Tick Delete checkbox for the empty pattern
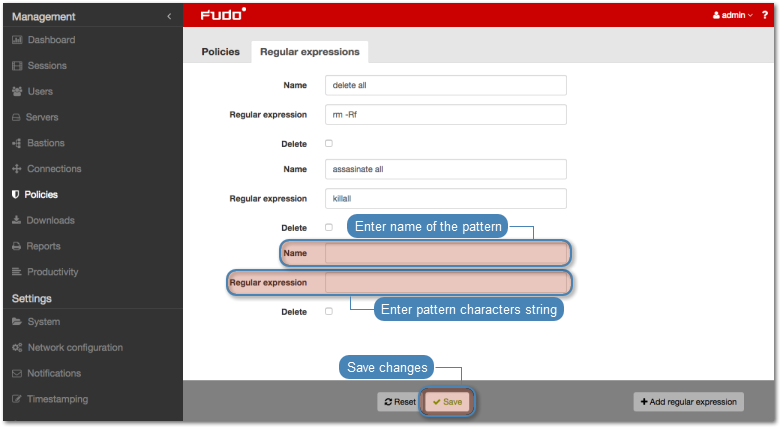 click(x=329, y=312)
